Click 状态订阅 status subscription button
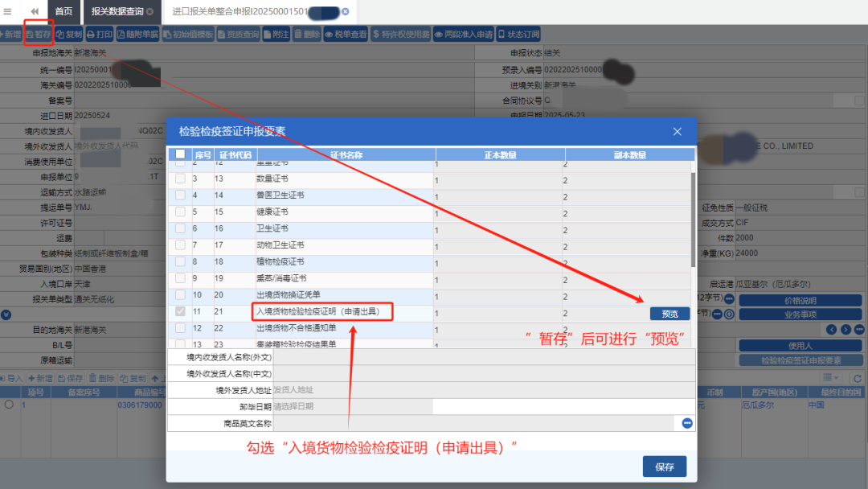This screenshot has height=489, width=868. (x=518, y=35)
